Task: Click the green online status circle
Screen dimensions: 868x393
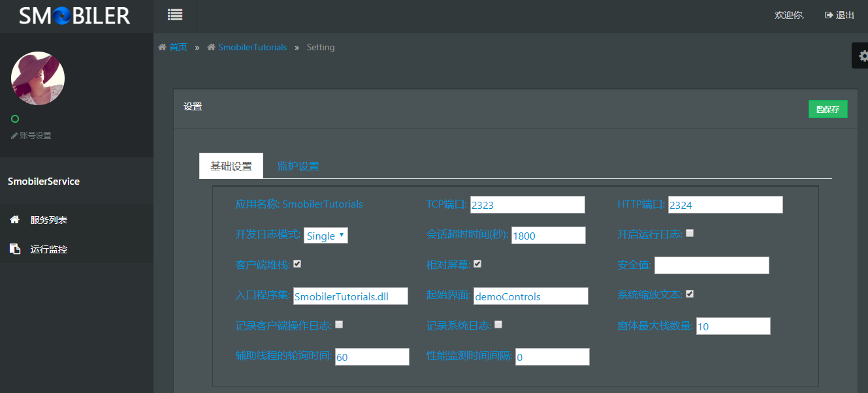Action: click(15, 119)
